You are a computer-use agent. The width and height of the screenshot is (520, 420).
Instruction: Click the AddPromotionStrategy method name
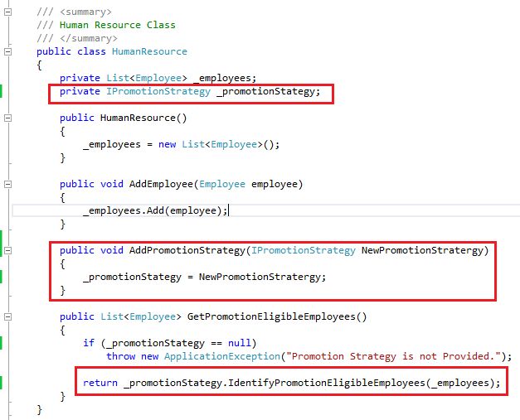(187, 250)
